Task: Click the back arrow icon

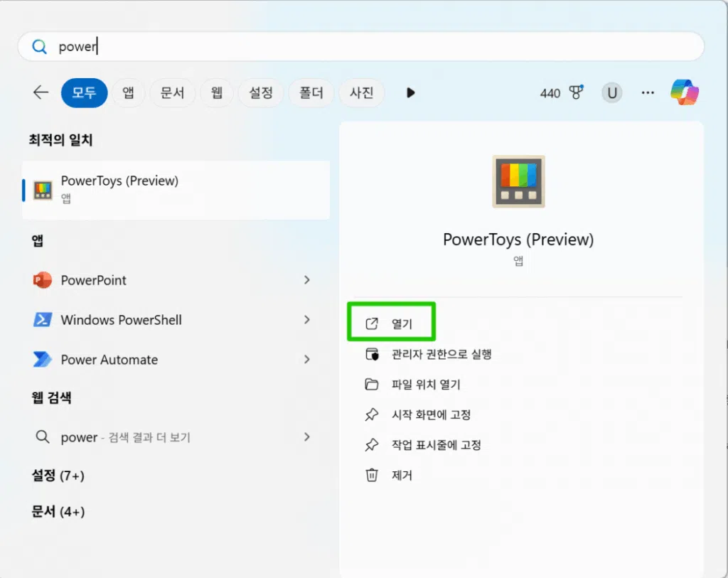Action: pos(41,92)
